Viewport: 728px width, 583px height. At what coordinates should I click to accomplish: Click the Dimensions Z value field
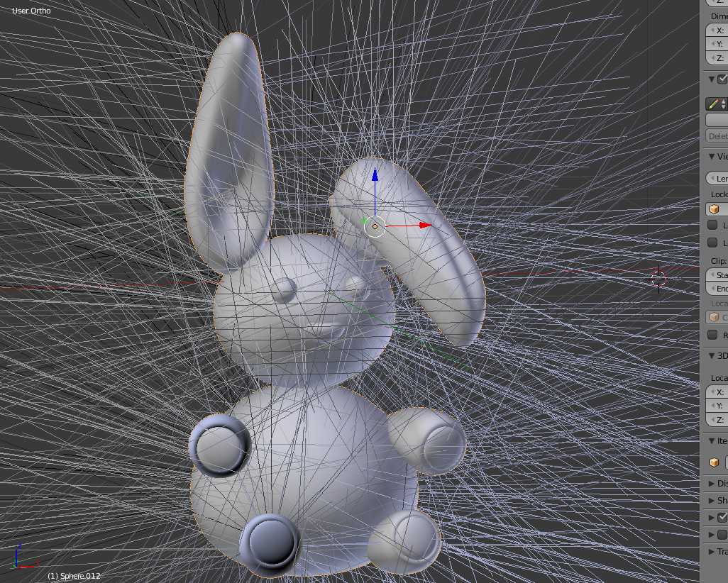coord(717,58)
